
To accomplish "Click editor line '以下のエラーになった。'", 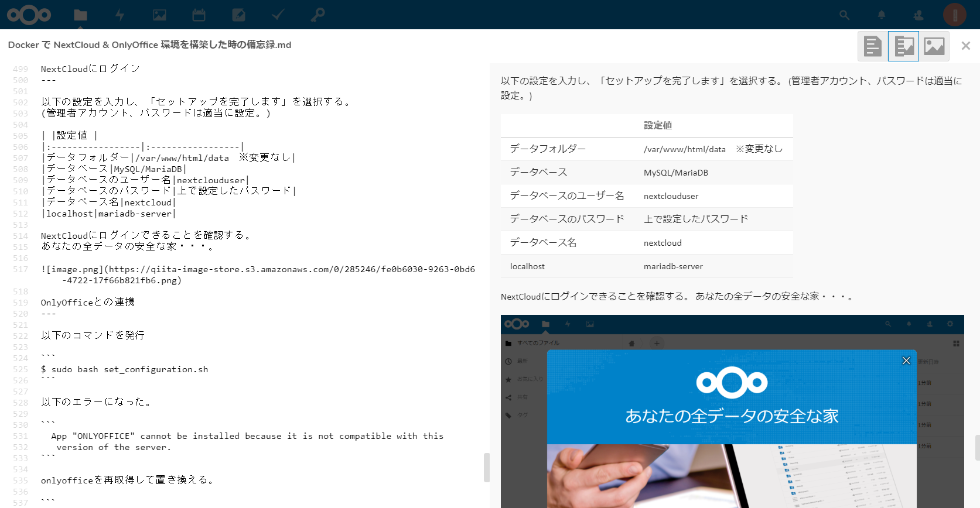I will pyautogui.click(x=97, y=402).
